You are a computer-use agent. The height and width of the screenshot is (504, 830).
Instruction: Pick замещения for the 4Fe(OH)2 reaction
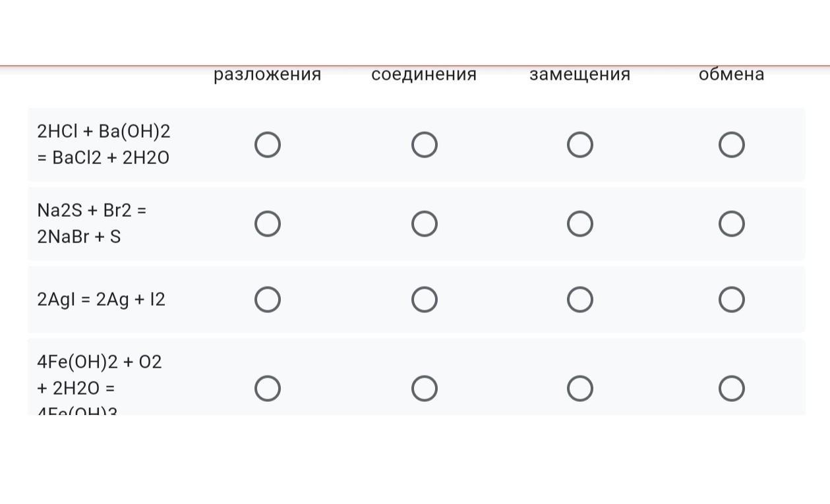(x=580, y=389)
